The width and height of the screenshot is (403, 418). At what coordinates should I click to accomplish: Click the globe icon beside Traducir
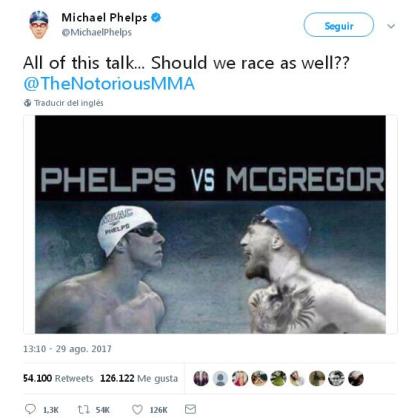27,103
